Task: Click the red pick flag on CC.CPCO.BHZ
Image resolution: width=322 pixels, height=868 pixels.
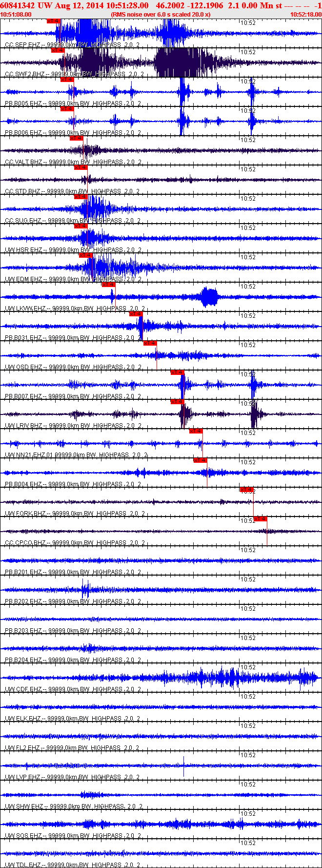Action: (260, 519)
